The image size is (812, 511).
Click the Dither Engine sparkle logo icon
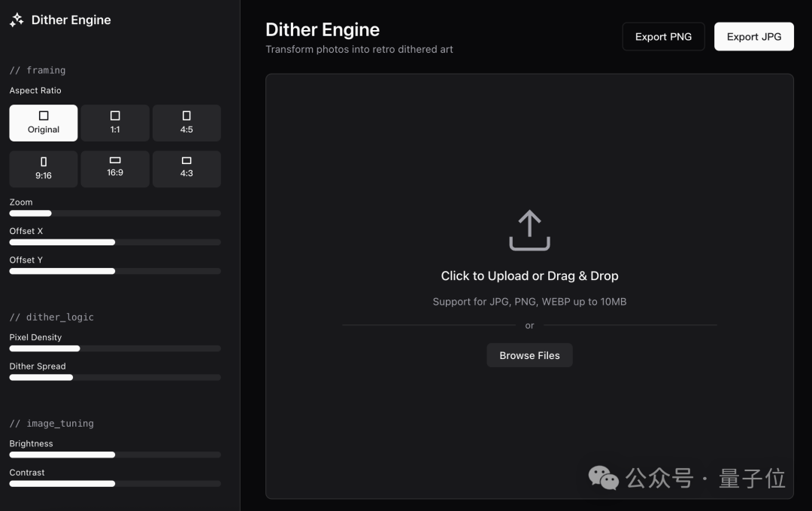[17, 20]
